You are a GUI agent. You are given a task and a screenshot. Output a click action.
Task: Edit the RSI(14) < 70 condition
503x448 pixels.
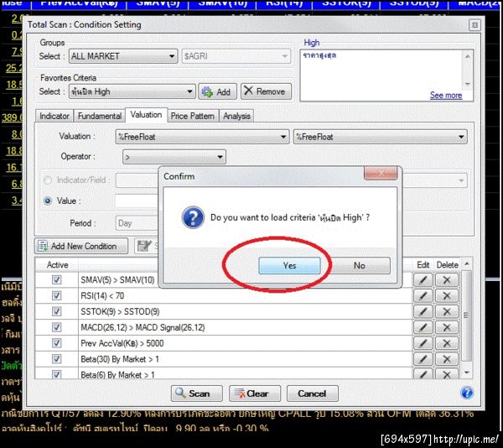423,295
